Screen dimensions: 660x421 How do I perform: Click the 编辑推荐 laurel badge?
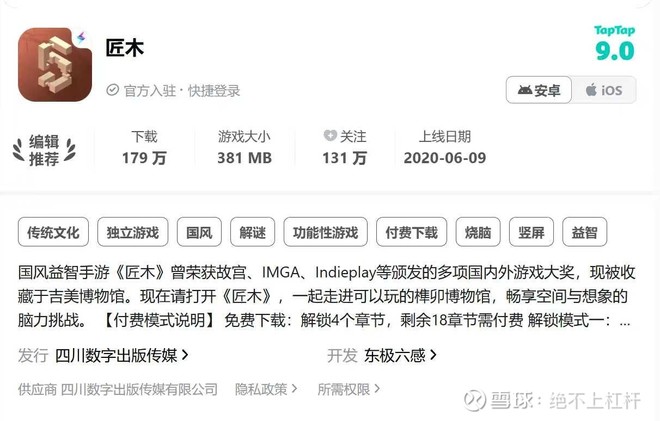tap(44, 150)
